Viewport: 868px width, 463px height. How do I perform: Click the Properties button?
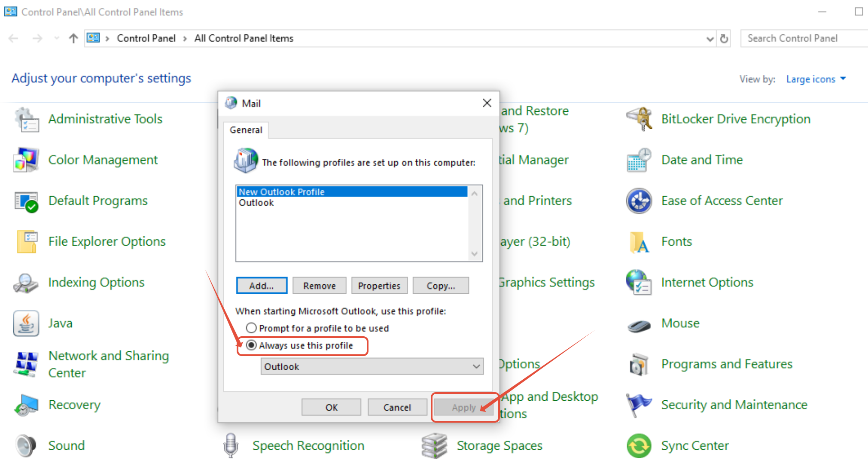tap(379, 286)
